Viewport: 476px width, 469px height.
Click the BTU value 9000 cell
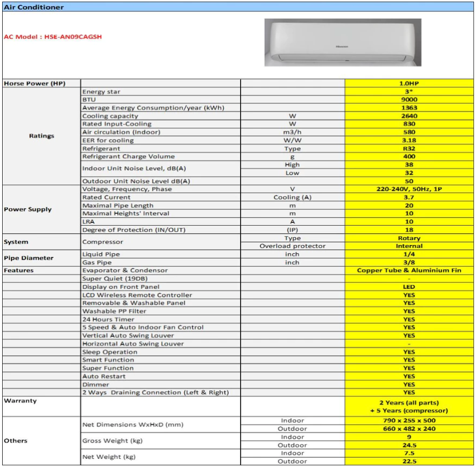[409, 100]
